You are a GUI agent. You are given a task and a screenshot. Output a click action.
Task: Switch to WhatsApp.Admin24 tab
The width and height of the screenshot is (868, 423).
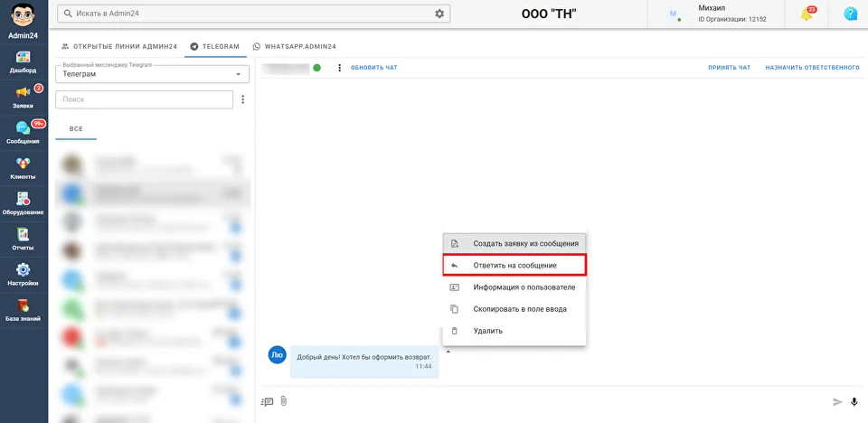pos(295,46)
